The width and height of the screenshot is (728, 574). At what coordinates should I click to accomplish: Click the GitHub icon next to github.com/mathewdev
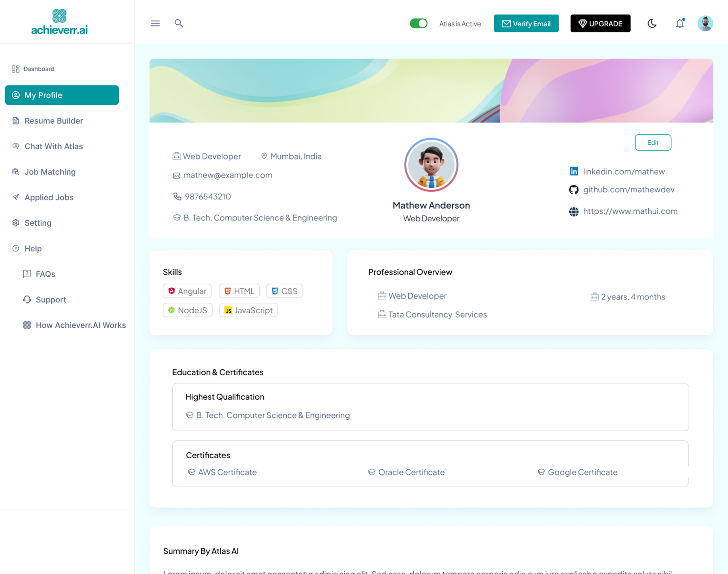(574, 190)
